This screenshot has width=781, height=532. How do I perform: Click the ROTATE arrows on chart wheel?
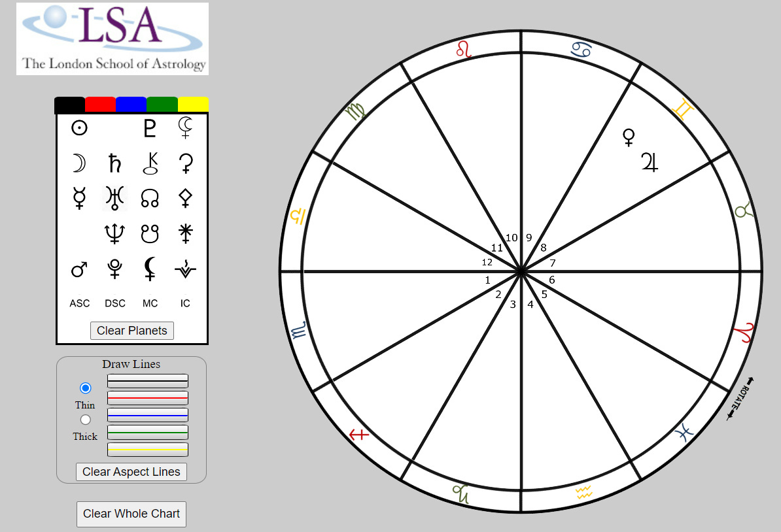[740, 399]
